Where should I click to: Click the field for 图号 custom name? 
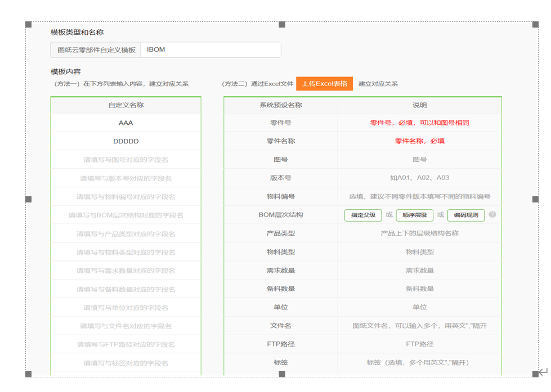(126, 160)
